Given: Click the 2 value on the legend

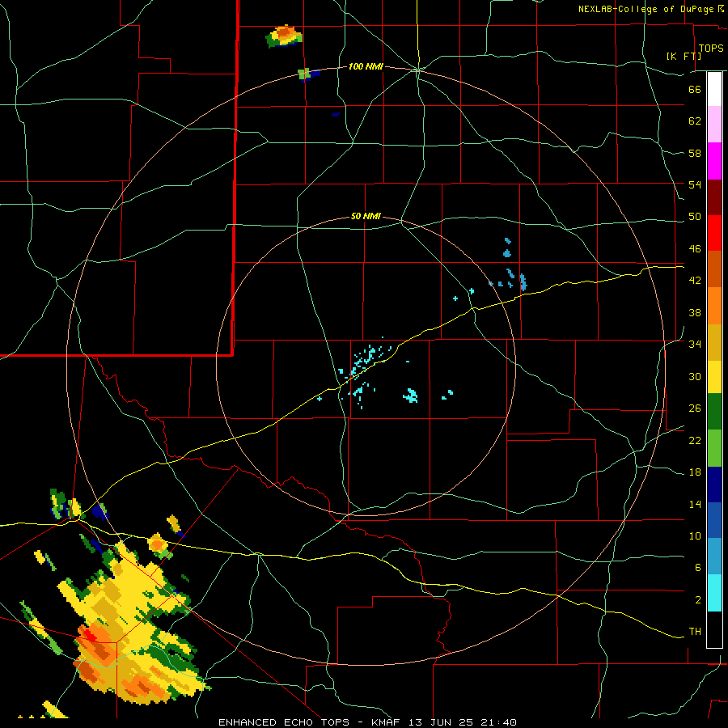Looking at the screenshot, I should [697, 600].
